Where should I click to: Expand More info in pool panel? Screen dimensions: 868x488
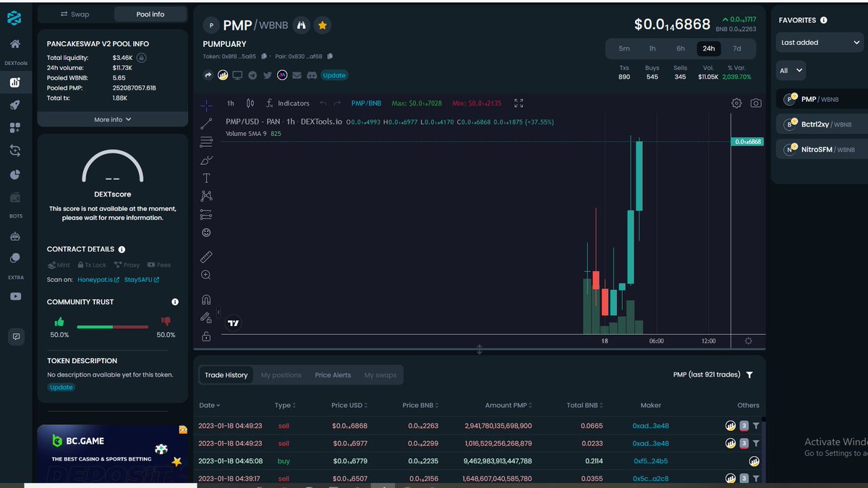[x=113, y=119]
